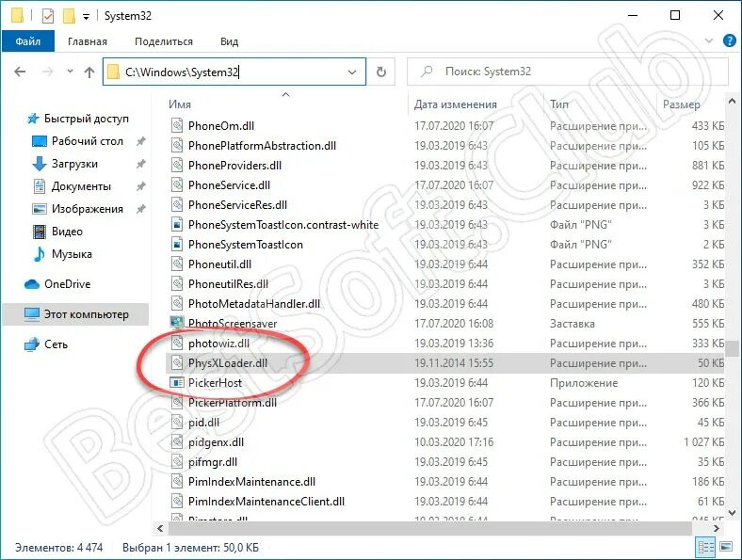Go up one folder level
Image resolution: width=742 pixels, height=560 pixels.
pyautogui.click(x=89, y=72)
